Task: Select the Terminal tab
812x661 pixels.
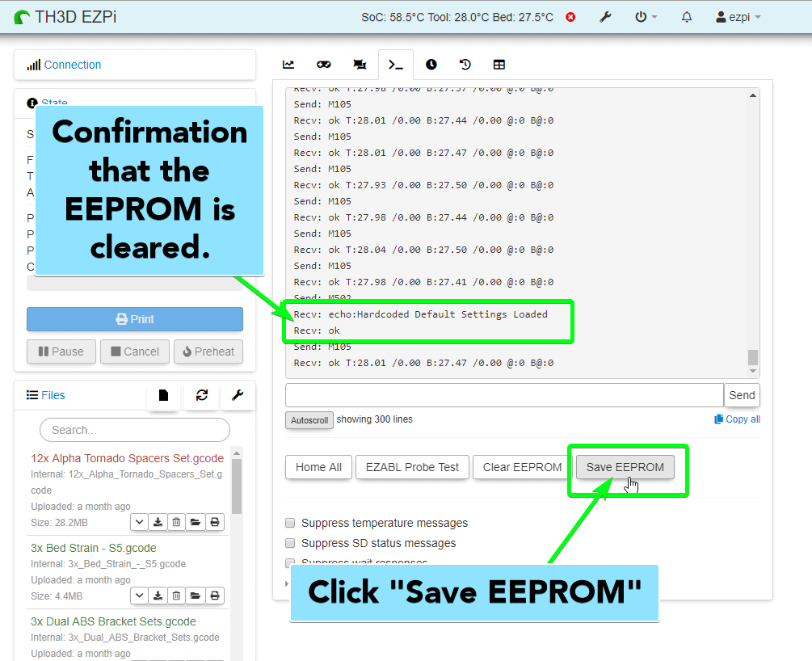Action: click(x=396, y=65)
